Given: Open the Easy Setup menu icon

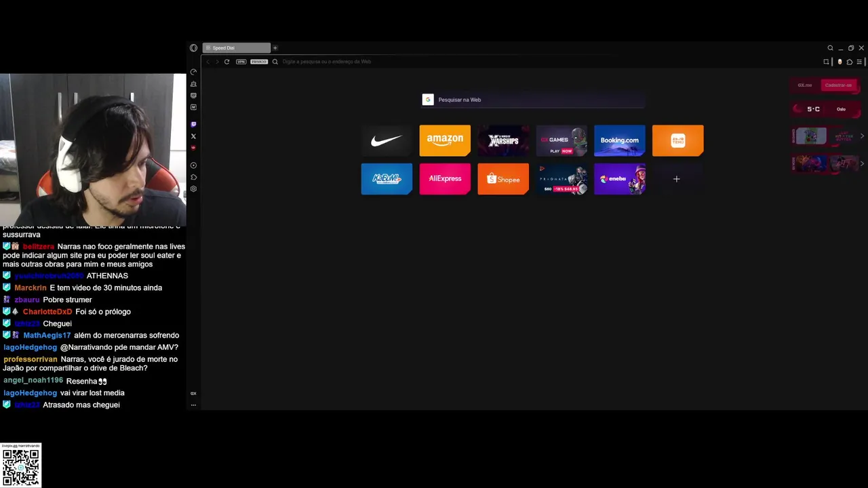Looking at the screenshot, I should pyautogui.click(x=859, y=62).
